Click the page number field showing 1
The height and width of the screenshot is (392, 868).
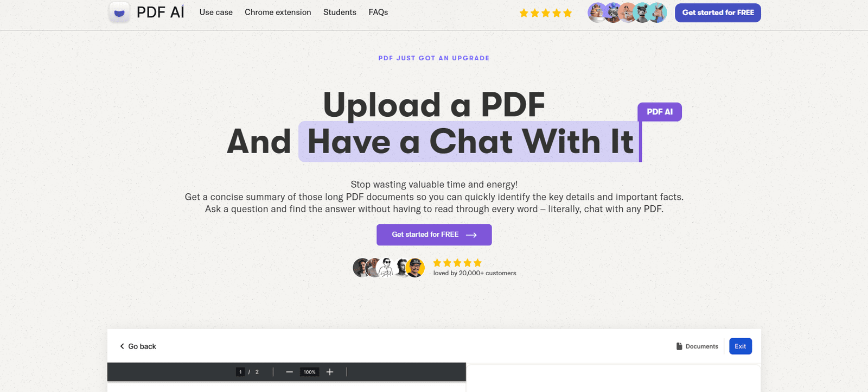click(240, 372)
